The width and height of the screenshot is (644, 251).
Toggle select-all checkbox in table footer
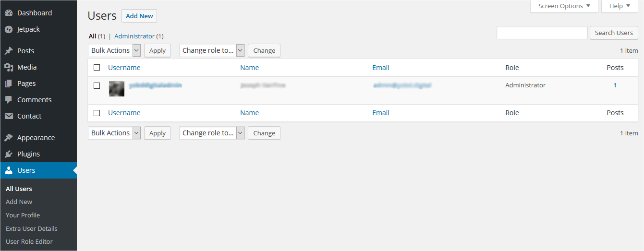pyautogui.click(x=97, y=113)
